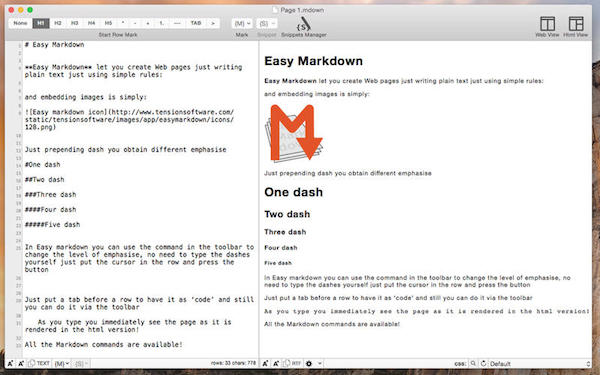The height and width of the screenshot is (375, 600).
Task: Copy preview as RTF
Action: [x=292, y=364]
